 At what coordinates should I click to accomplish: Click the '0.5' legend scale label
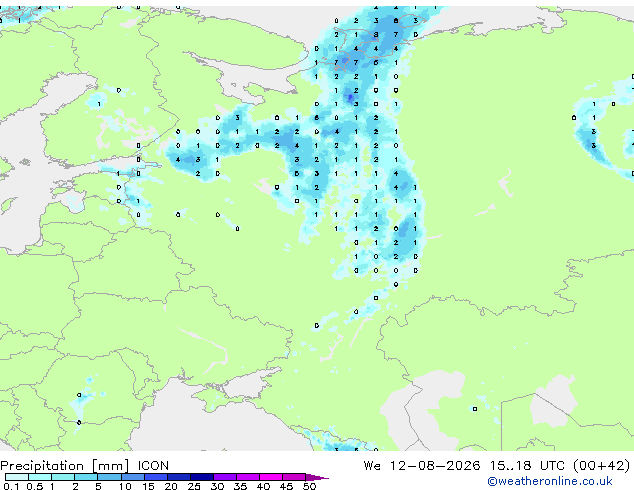[x=34, y=486]
